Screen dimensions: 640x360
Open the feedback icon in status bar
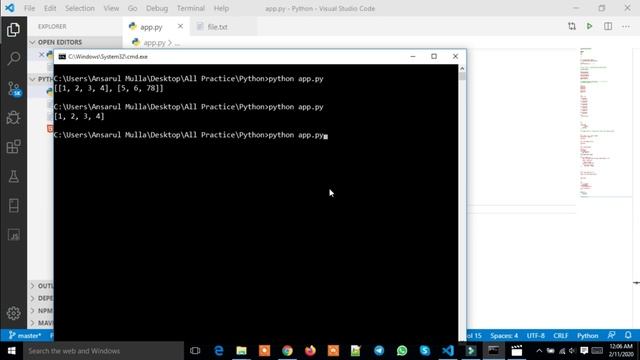coord(611,335)
